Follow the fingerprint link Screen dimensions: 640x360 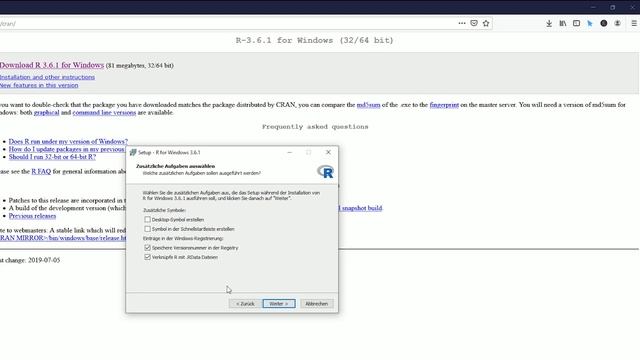coord(444,105)
